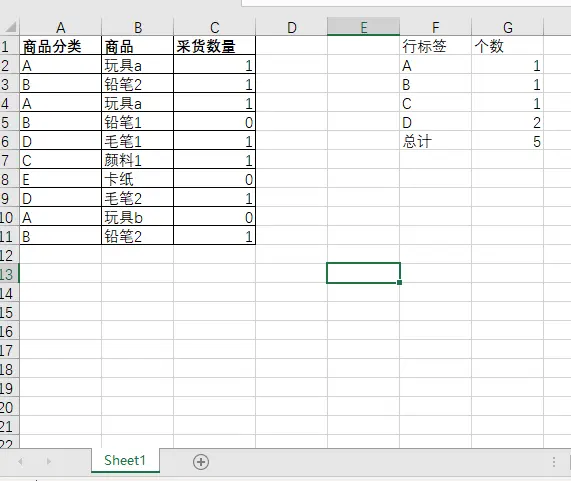Select column A header
571x481 pixels.
coord(60,27)
